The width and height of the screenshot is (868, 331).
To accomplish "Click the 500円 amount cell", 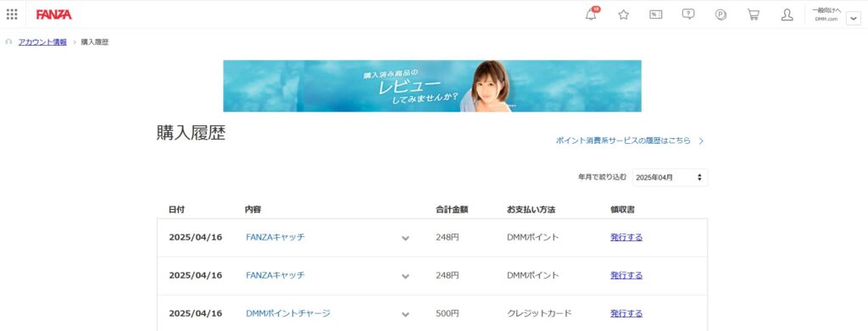I will click(448, 313).
